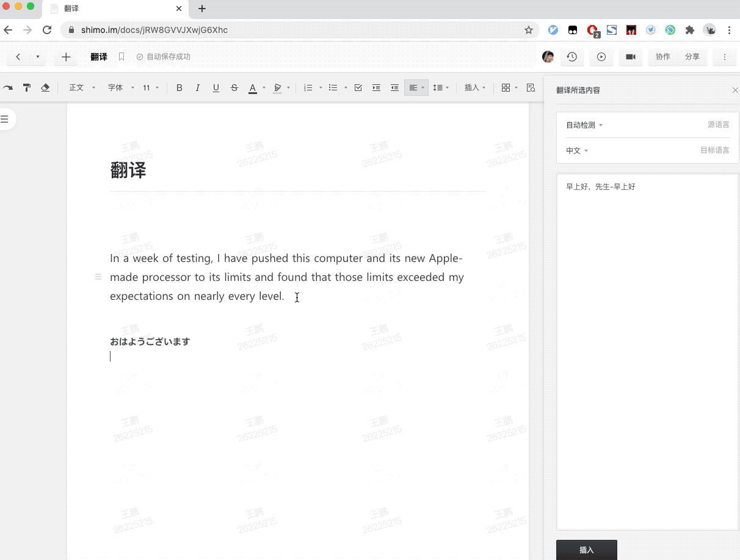
Task: Decrease paragraph indent
Action: pyautogui.click(x=395, y=88)
